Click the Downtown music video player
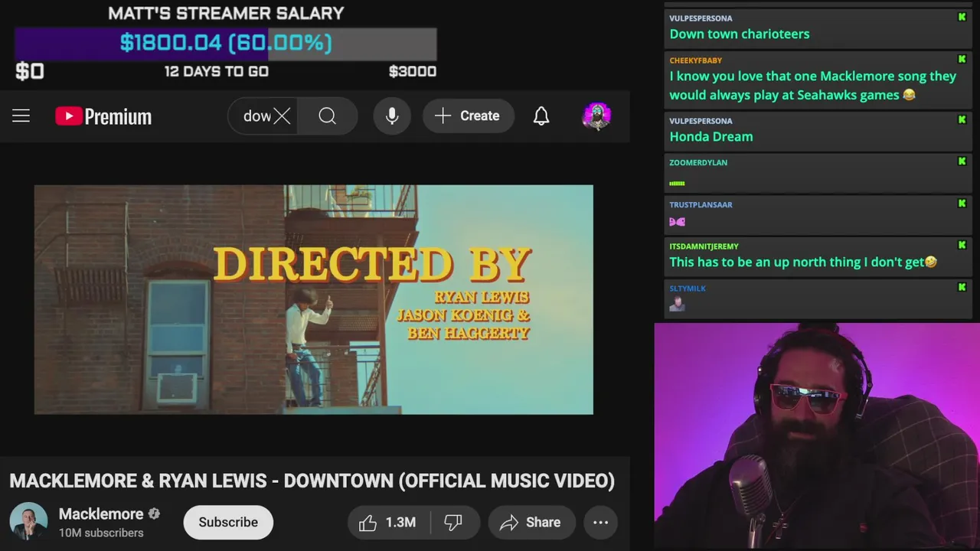Screen dimensions: 980x551 click(x=314, y=299)
